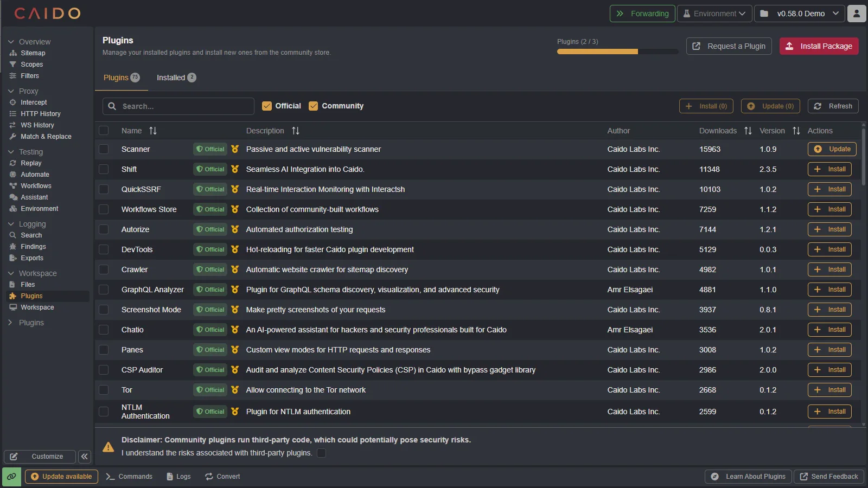
Task: Check the select-all checkbox in table header
Action: [104, 131]
